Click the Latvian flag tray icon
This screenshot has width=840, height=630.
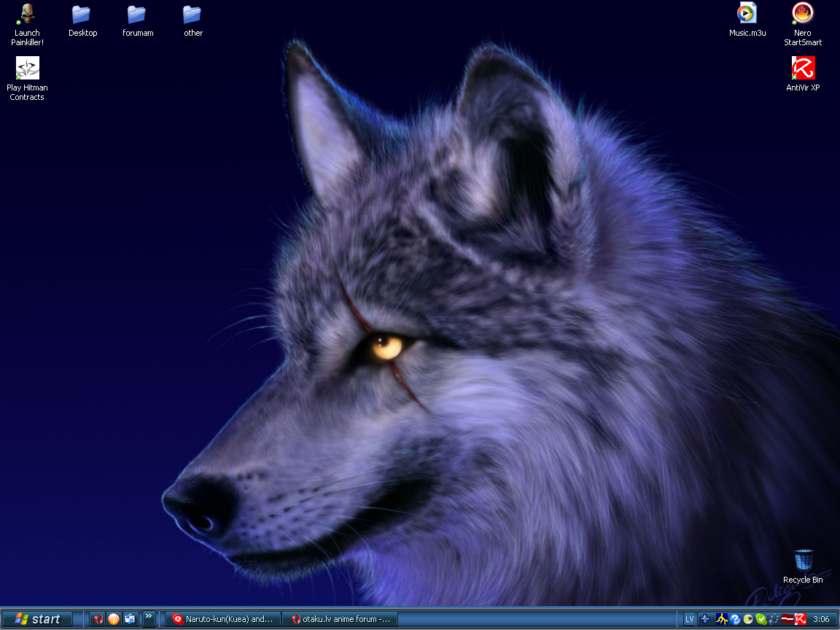tap(787, 619)
